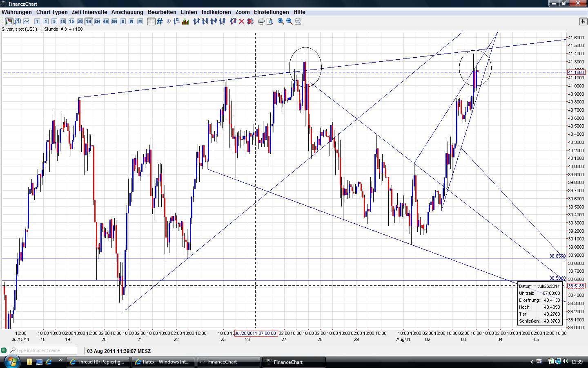Image resolution: width=588 pixels, height=368 pixels.
Task: Click the 38,8590 horizontal line label
Action: tap(557, 256)
